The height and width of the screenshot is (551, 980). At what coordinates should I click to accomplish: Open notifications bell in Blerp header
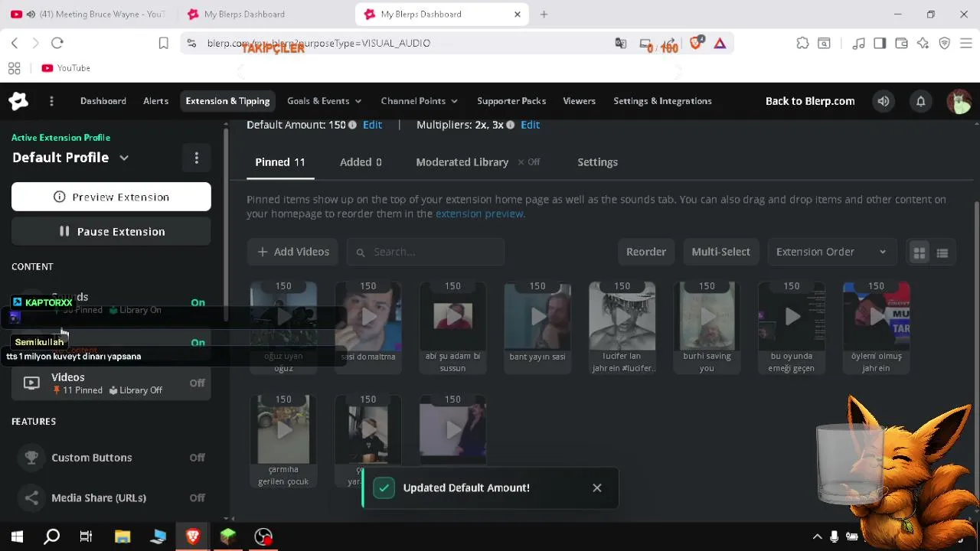pos(921,101)
